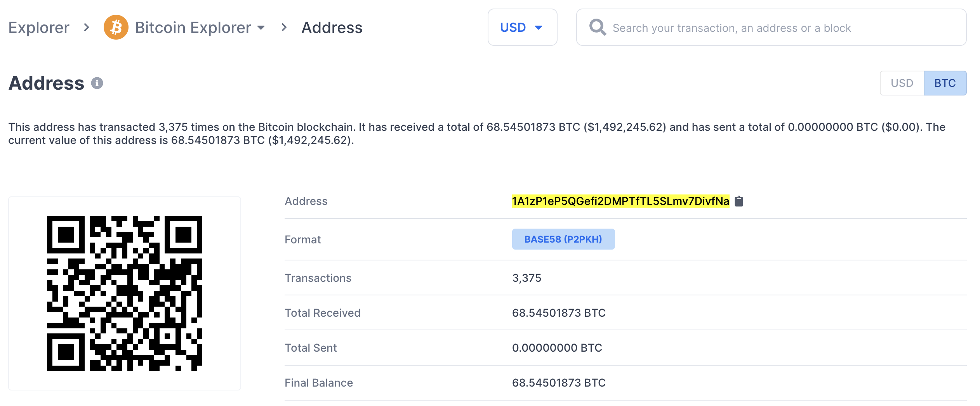Click the Bitcoin symbol inside the orange circle
The image size is (980, 406).
pyautogui.click(x=115, y=27)
